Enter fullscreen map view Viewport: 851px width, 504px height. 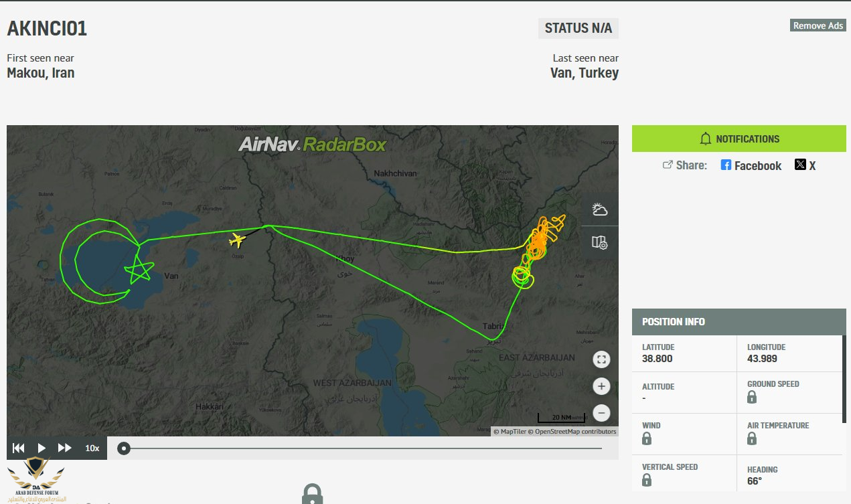click(x=601, y=360)
